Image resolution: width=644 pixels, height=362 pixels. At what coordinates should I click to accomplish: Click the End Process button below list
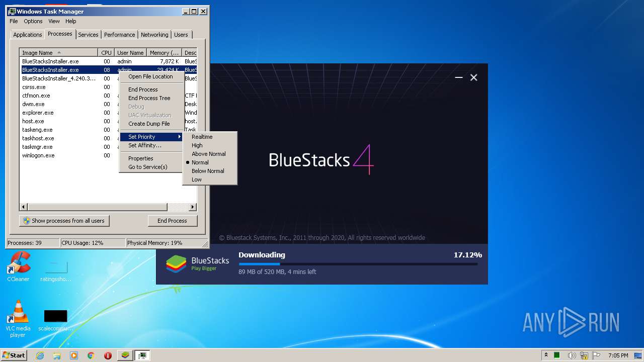click(x=172, y=221)
